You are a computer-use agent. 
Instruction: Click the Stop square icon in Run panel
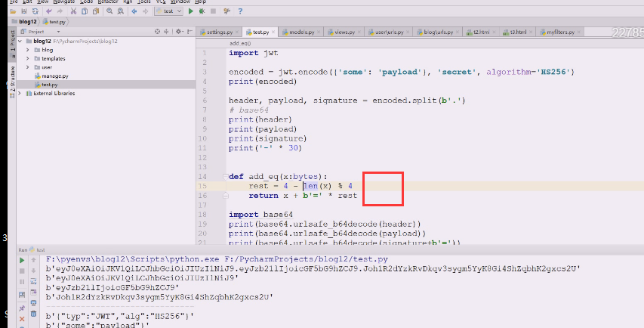pos(22,271)
